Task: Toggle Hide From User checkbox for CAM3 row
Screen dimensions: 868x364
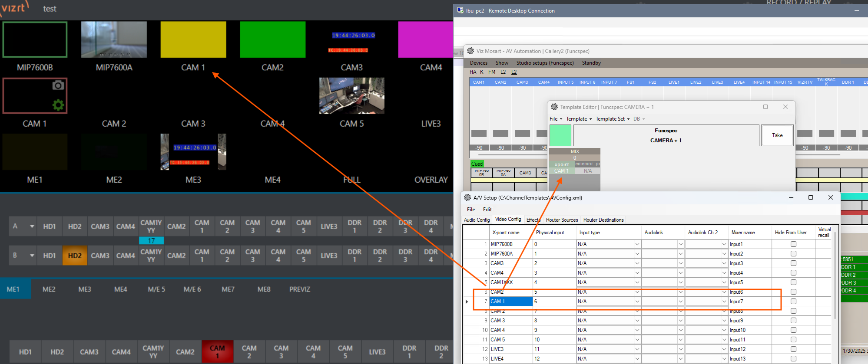Action: pos(793,263)
